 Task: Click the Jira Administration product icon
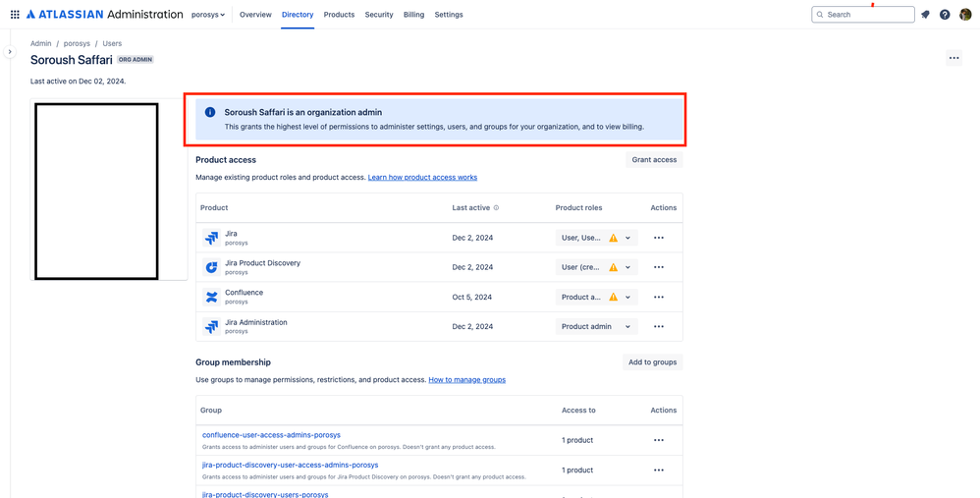[211, 327]
